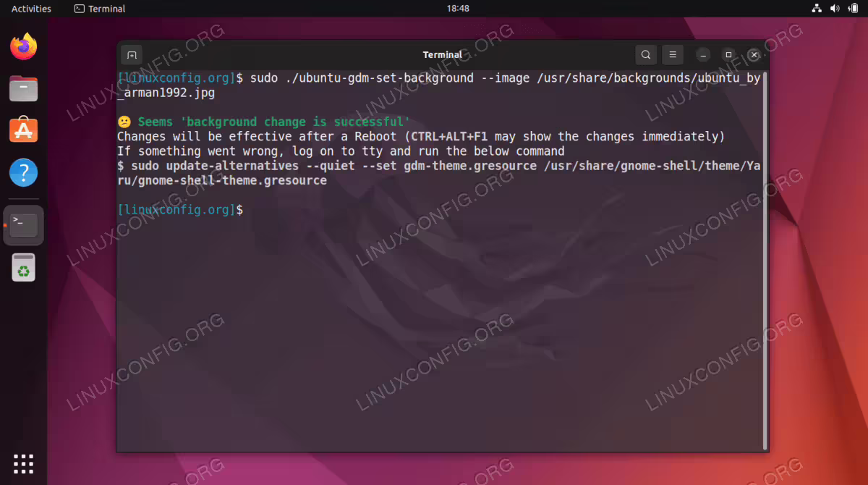868x485 pixels.
Task: Select the Terminal icon in dock
Action: point(24,225)
